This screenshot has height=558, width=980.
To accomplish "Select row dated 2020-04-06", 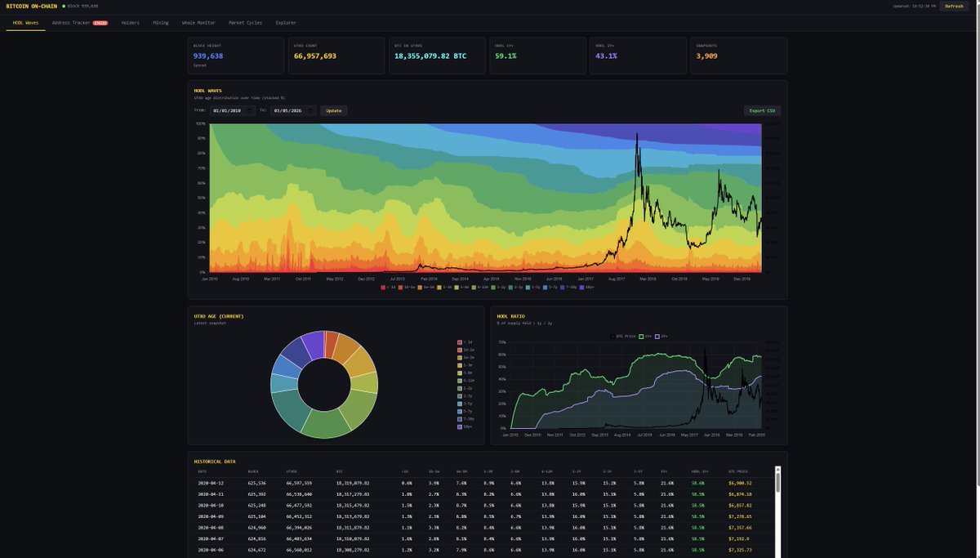I will click(x=483, y=550).
